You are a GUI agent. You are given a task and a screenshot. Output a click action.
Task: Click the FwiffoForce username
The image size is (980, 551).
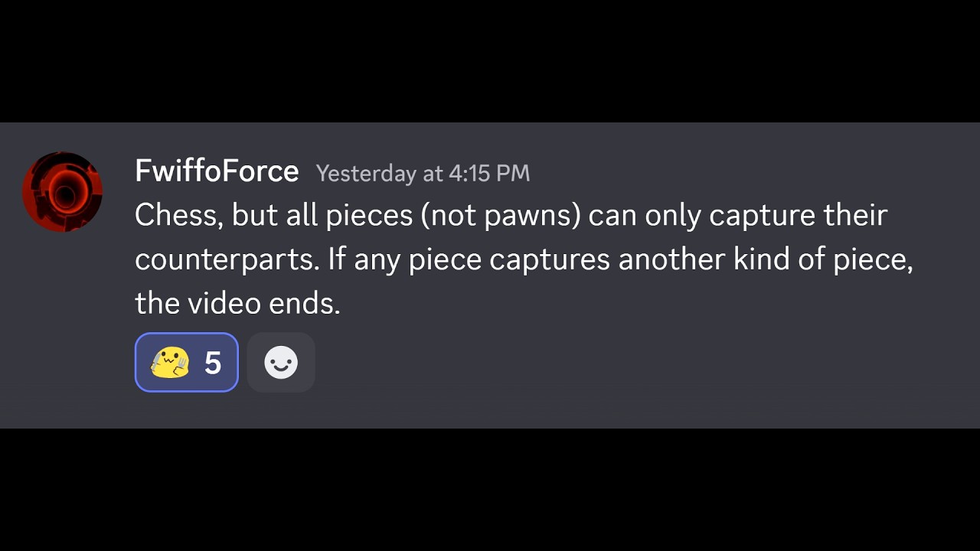pyautogui.click(x=217, y=171)
